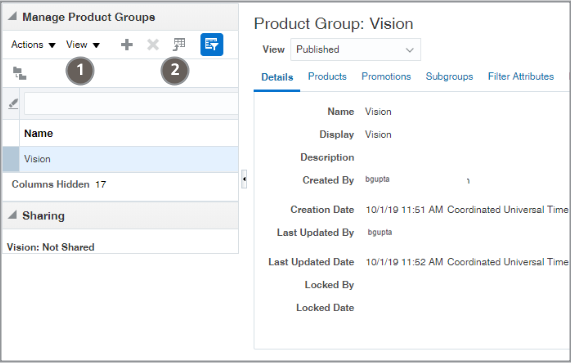The height and width of the screenshot is (363, 571).
Task: Open the View menu in the toolbar
Action: pos(83,45)
